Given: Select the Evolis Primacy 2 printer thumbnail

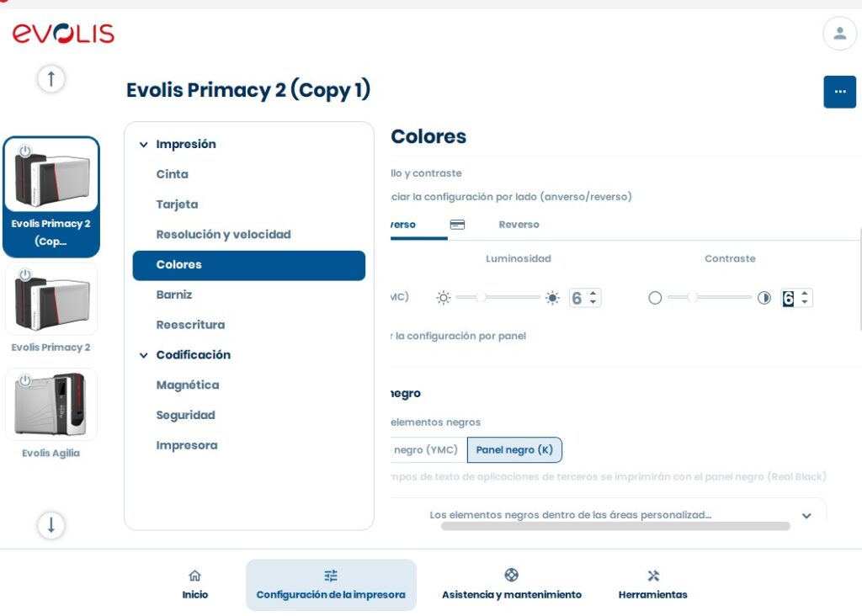Looking at the screenshot, I should coord(51,299).
